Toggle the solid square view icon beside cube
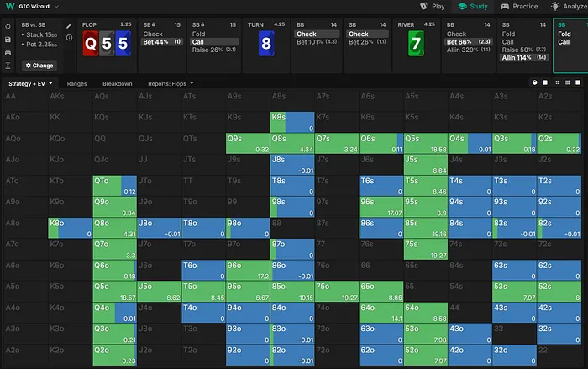The width and height of the screenshot is (588, 369). [x=545, y=83]
